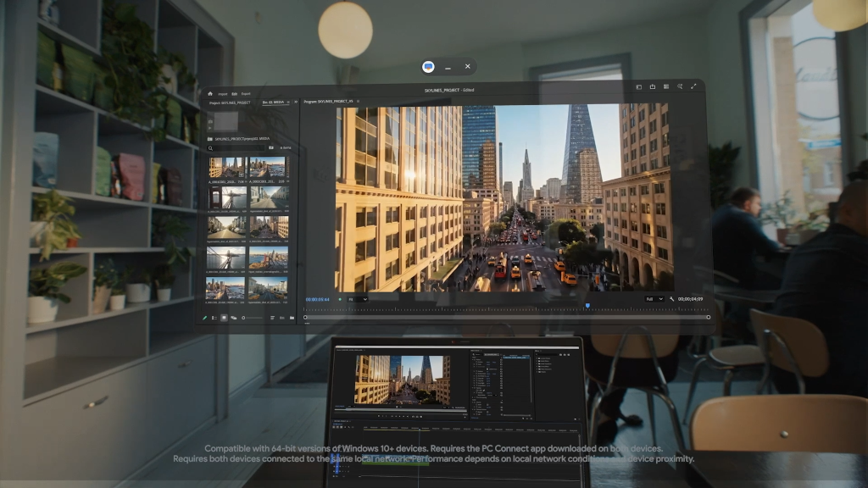Toggle freeform view in Project panel
The height and width of the screenshot is (488, 868).
click(x=233, y=318)
